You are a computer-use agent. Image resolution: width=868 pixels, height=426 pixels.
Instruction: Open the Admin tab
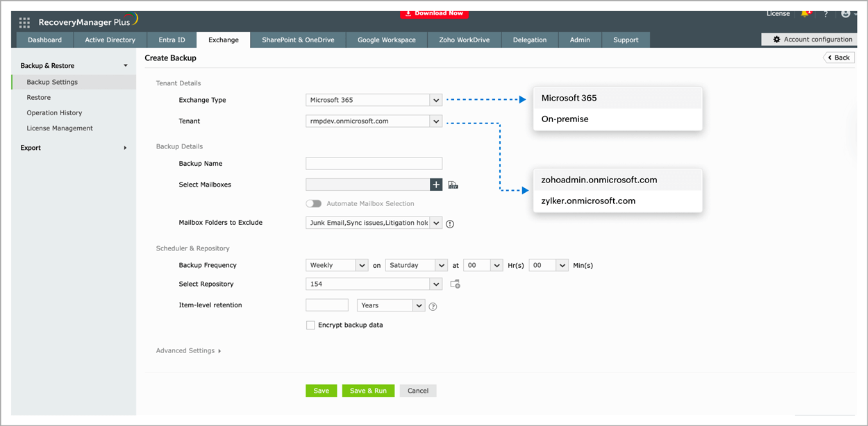pos(580,40)
